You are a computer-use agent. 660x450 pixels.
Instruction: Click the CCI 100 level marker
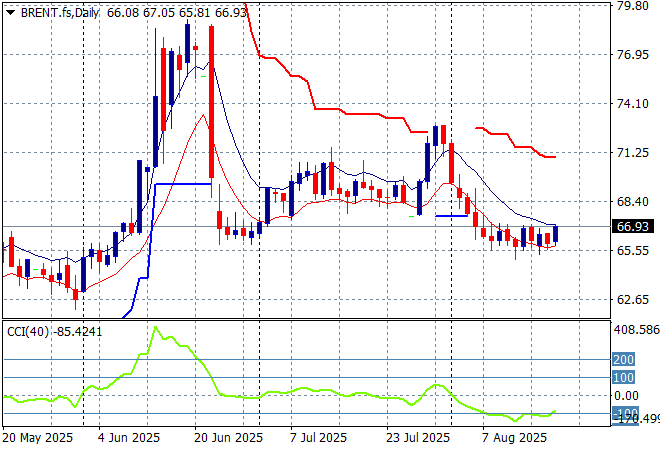pyautogui.click(x=623, y=377)
